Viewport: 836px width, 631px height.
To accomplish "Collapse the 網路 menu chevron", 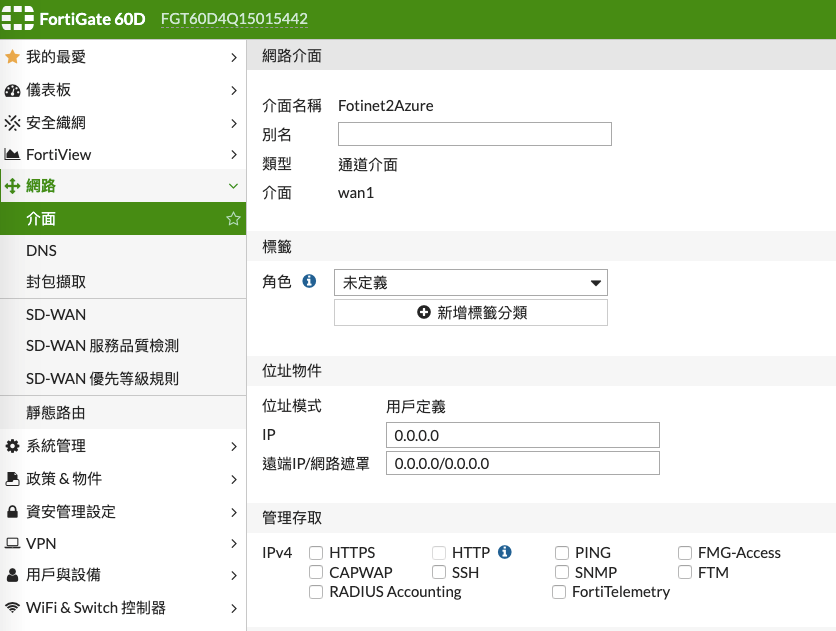I will click(234, 186).
